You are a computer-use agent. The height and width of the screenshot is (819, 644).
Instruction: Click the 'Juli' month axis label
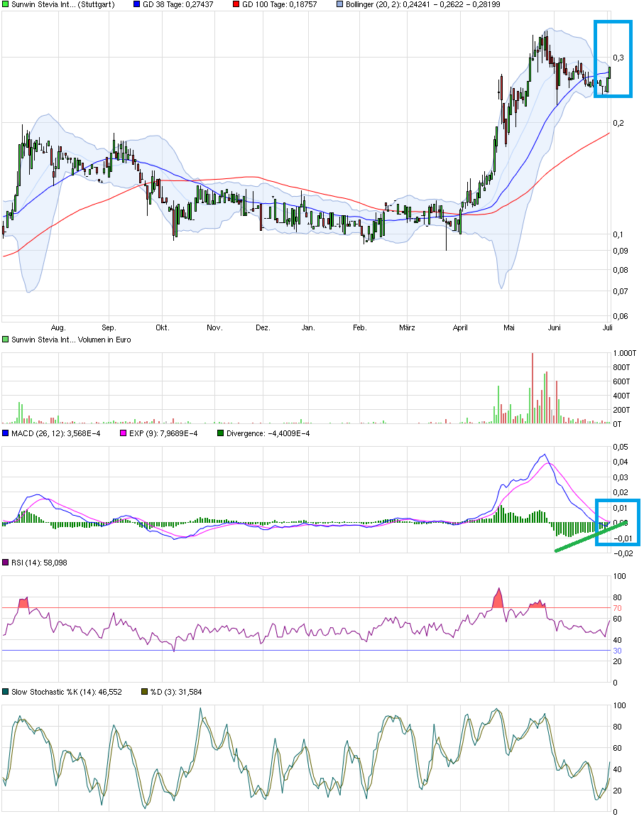pyautogui.click(x=608, y=327)
